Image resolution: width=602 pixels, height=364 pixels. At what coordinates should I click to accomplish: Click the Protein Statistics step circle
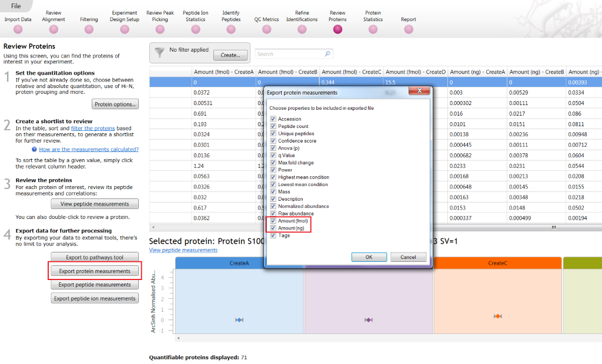pyautogui.click(x=373, y=29)
